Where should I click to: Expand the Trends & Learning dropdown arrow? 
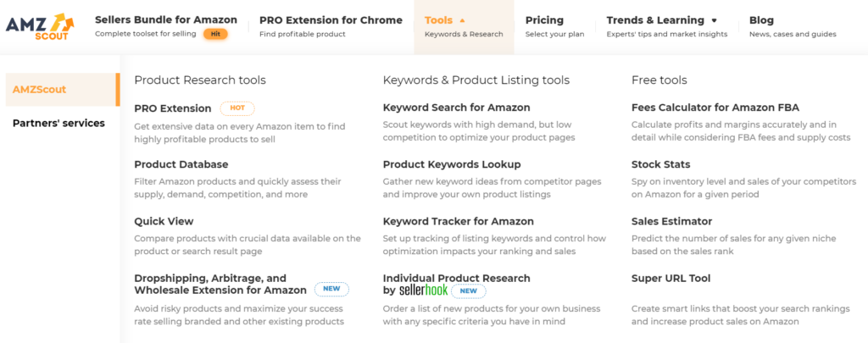click(x=714, y=20)
